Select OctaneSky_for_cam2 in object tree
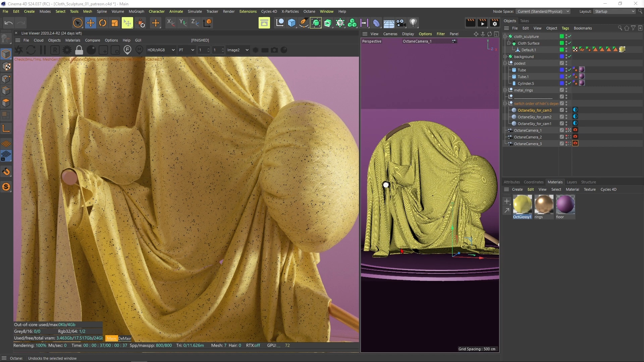The width and height of the screenshot is (644, 362). (x=534, y=117)
